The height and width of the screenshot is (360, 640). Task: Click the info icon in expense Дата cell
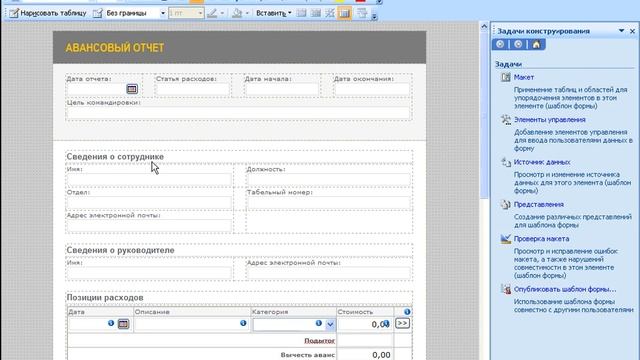(x=111, y=323)
